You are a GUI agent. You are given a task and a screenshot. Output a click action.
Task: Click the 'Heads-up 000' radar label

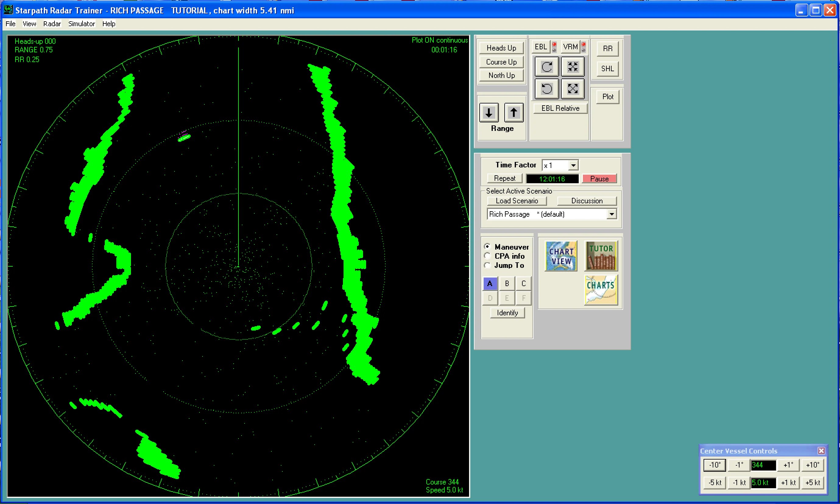pyautogui.click(x=35, y=41)
